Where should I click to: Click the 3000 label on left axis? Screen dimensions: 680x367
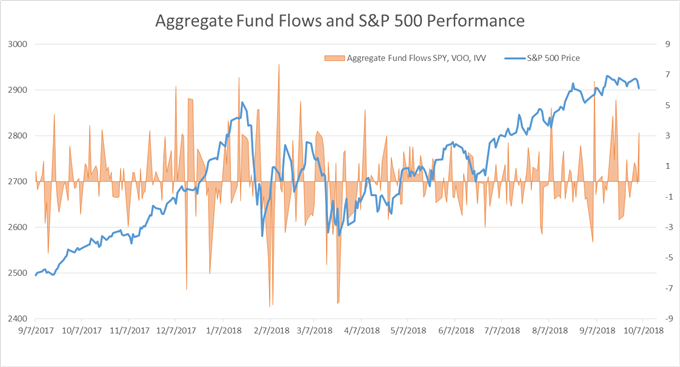coord(17,44)
